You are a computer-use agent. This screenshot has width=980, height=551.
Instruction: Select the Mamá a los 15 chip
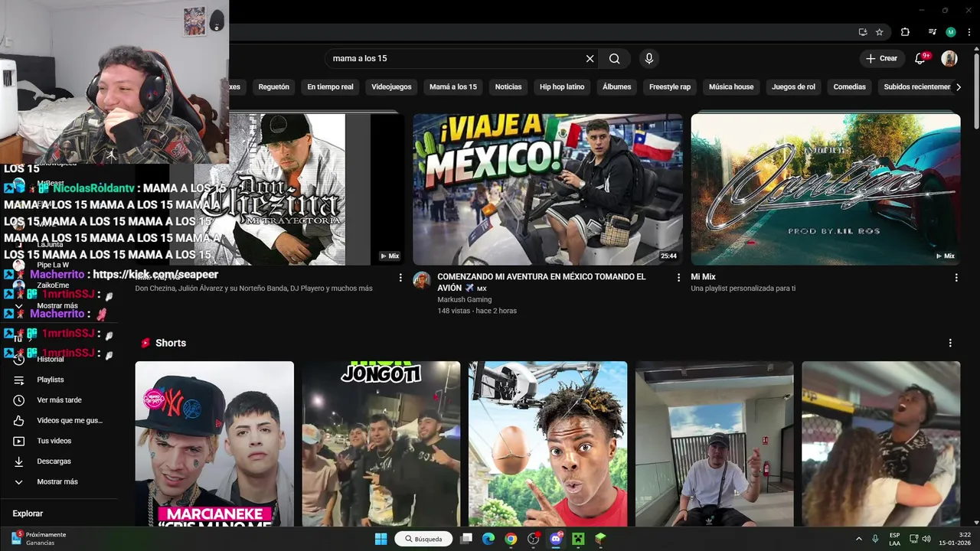453,87
